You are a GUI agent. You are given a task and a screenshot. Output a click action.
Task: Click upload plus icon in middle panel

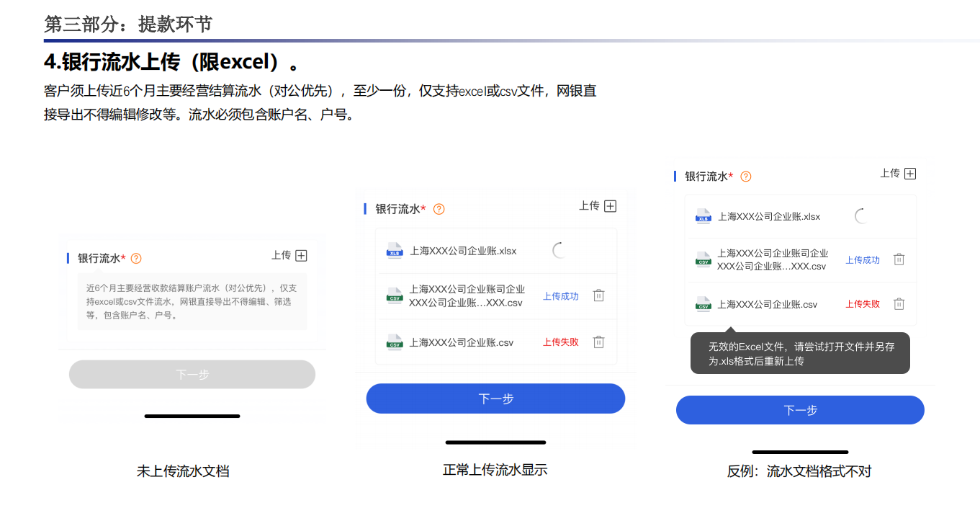(610, 206)
